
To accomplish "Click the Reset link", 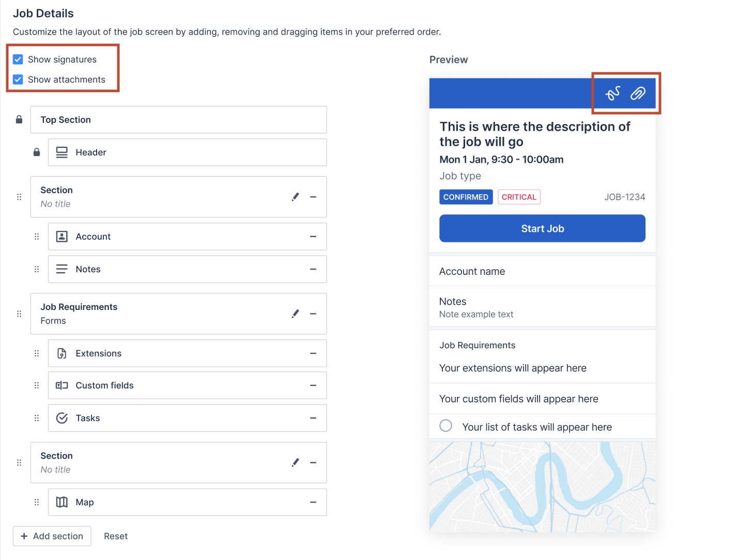I will click(x=115, y=536).
